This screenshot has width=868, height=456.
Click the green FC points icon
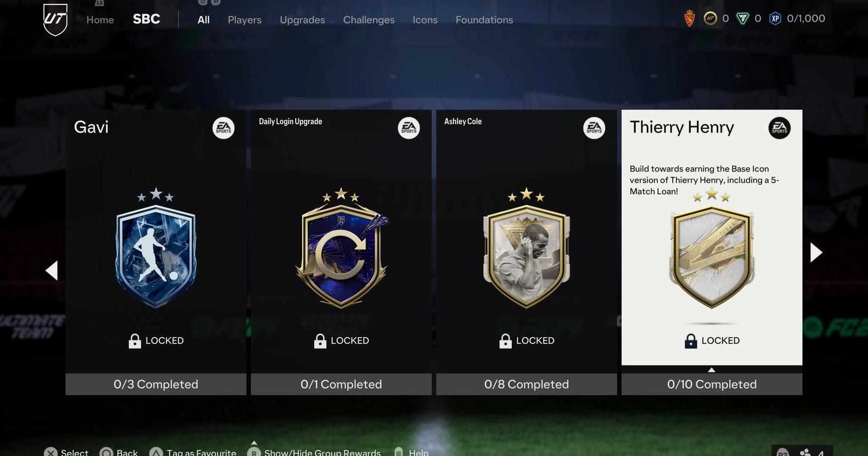pyautogui.click(x=742, y=18)
